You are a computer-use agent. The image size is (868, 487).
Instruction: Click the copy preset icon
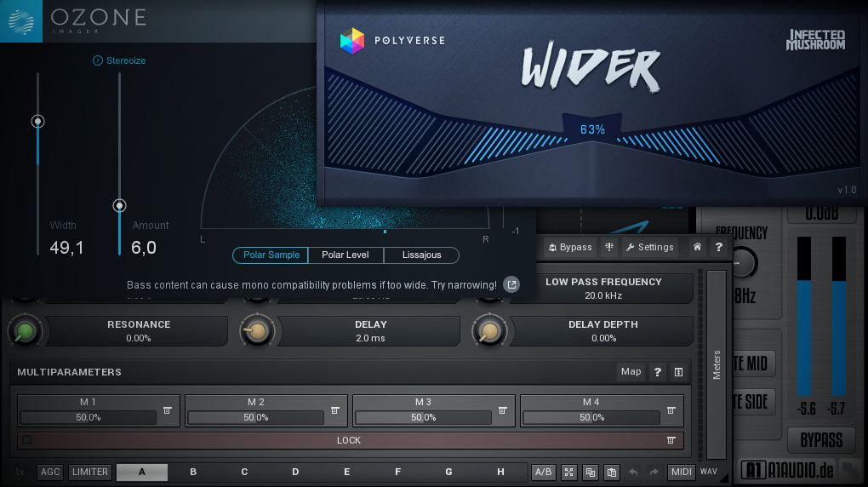590,472
